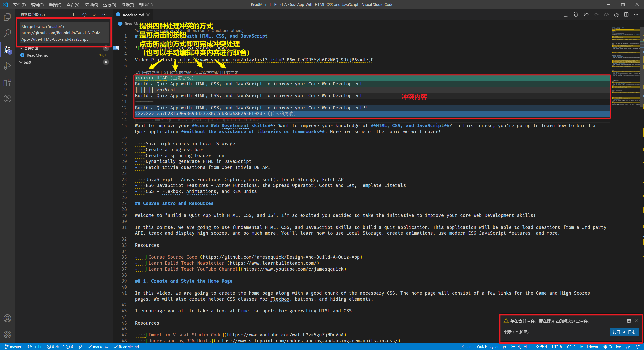
Task: Click 打开 GIT 日志 button
Action: tap(624, 332)
